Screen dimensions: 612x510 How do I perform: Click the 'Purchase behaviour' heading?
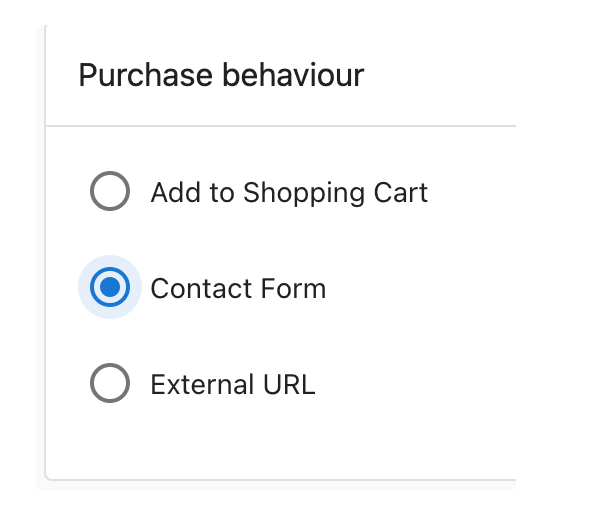(221, 75)
